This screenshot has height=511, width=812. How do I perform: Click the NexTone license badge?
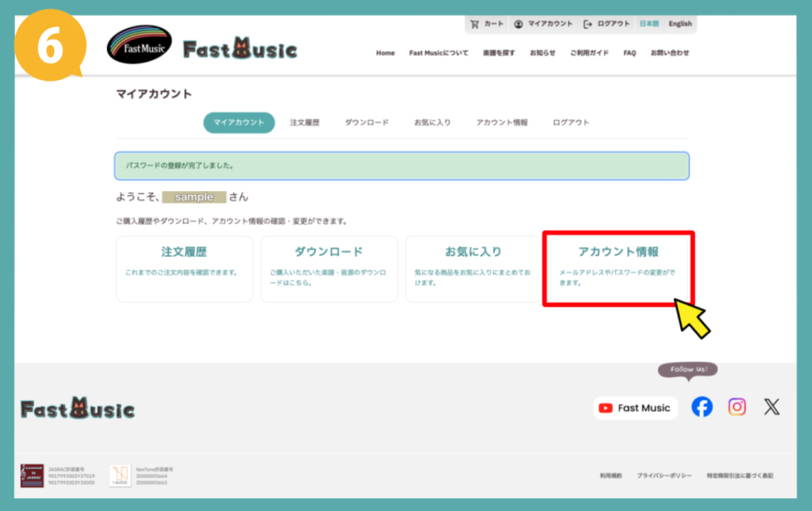[120, 475]
